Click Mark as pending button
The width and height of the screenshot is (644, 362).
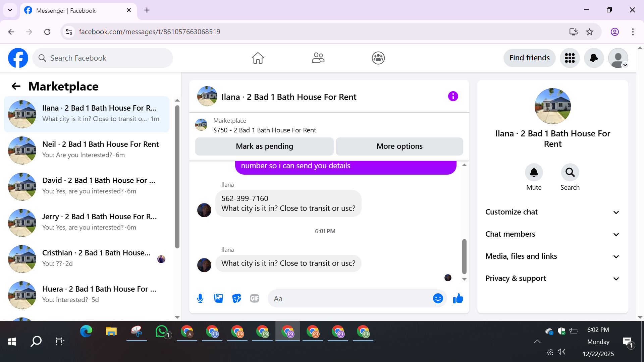(264, 146)
